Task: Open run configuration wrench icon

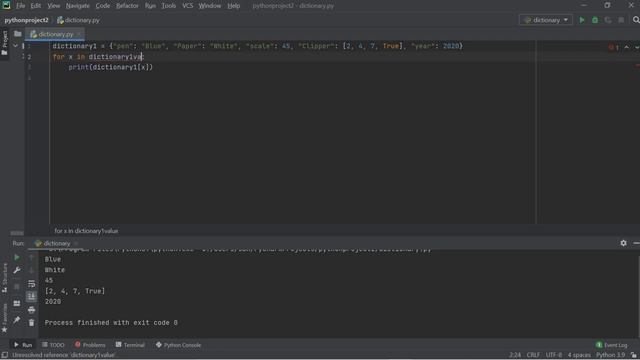Action: [x=17, y=270]
